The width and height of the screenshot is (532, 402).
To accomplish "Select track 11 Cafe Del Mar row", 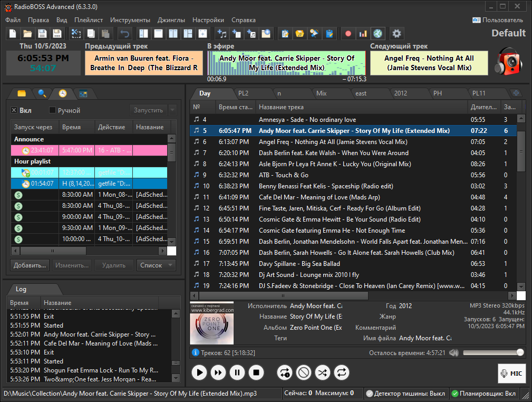I will pos(353,197).
